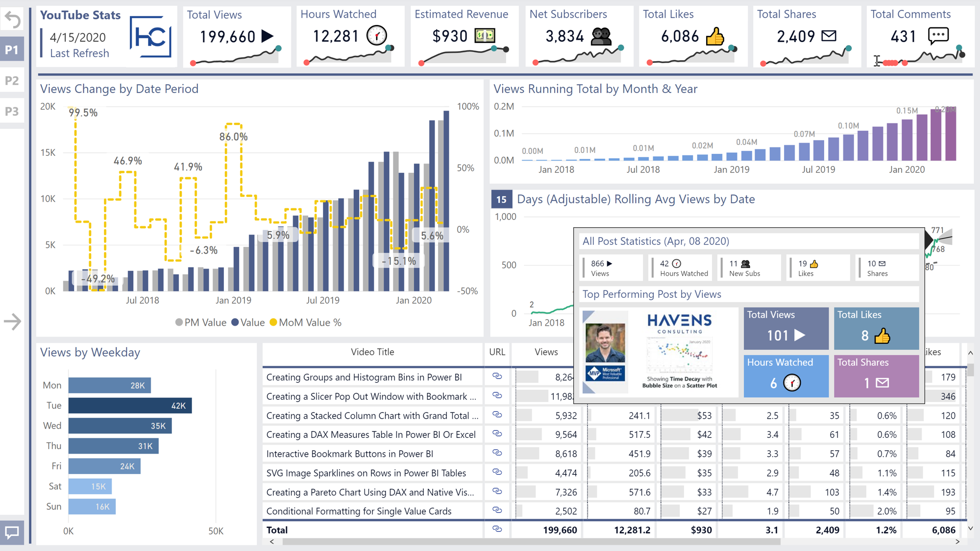Click the 15 days adjustable input box

pos(501,199)
